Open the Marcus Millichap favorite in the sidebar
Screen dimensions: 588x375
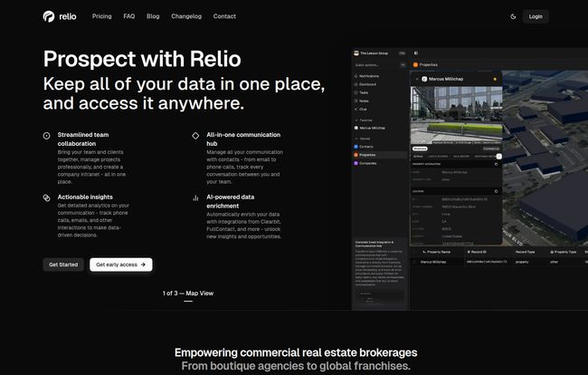tap(370, 128)
